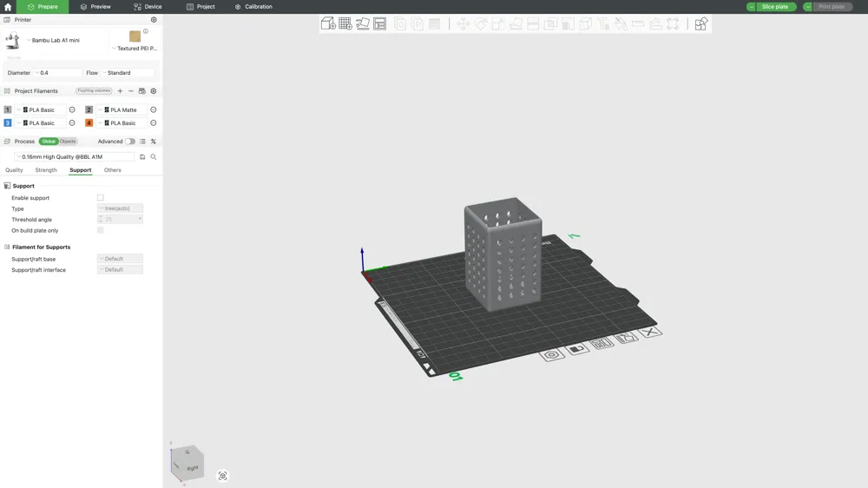
Task: Open the Print plate dropdown arrow
Action: [x=807, y=7]
